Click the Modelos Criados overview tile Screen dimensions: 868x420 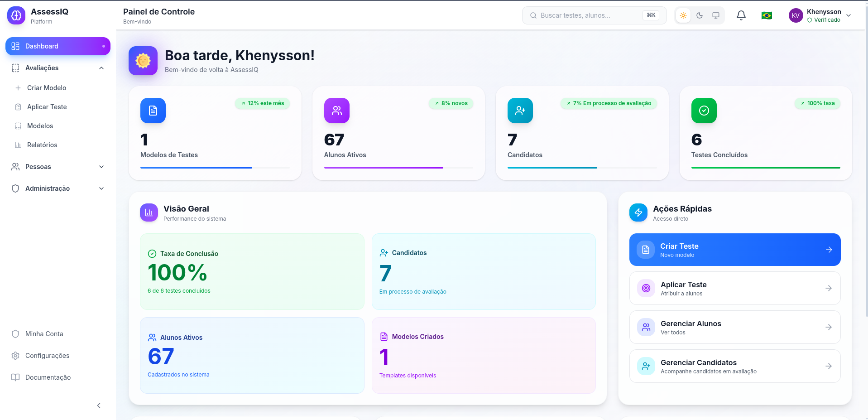click(484, 355)
